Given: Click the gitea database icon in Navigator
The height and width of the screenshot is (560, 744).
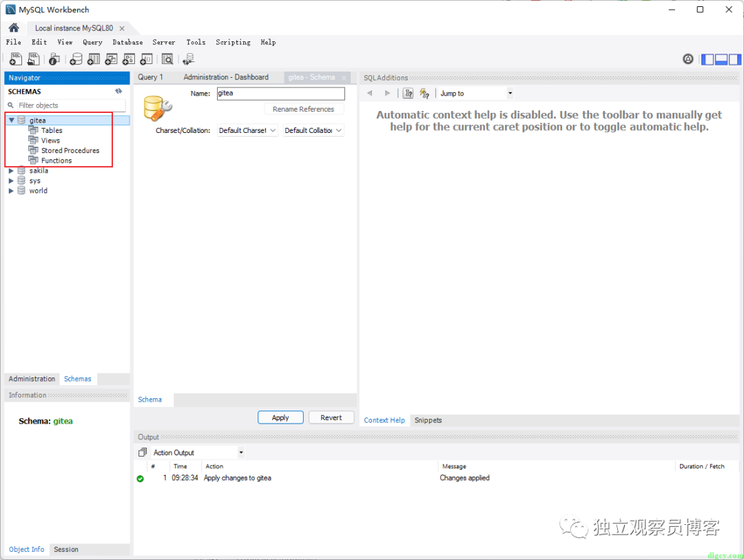Looking at the screenshot, I should click(x=21, y=120).
